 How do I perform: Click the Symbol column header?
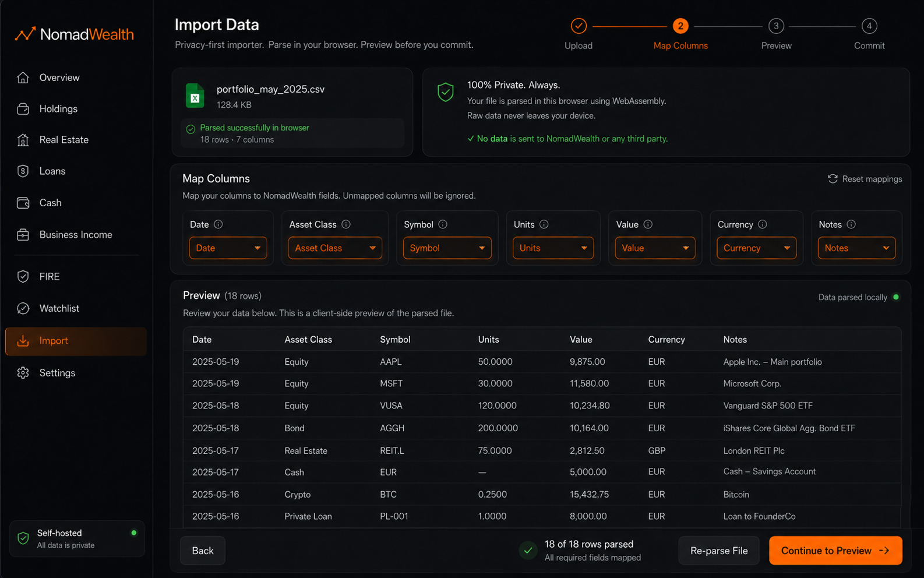point(395,340)
